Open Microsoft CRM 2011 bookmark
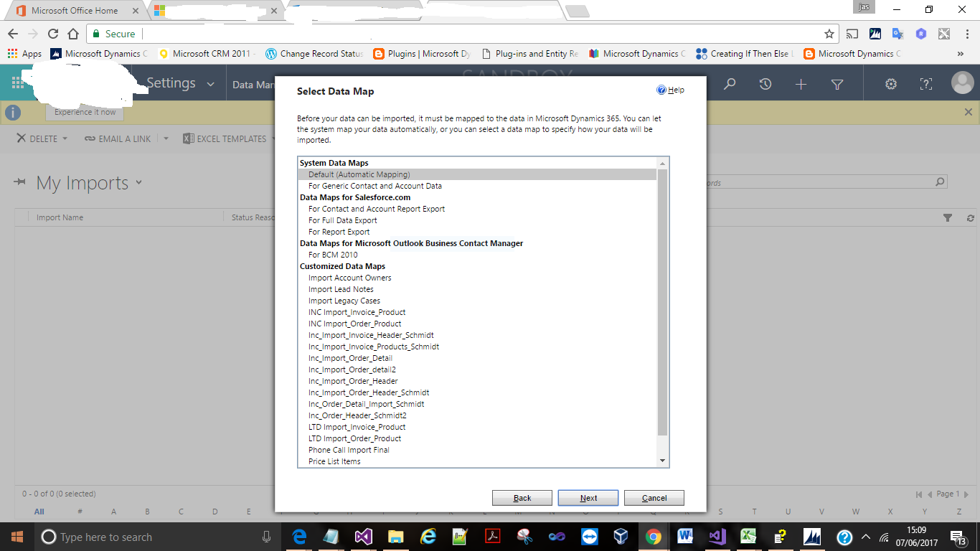Image resolution: width=980 pixels, height=551 pixels. pyautogui.click(x=207, y=54)
